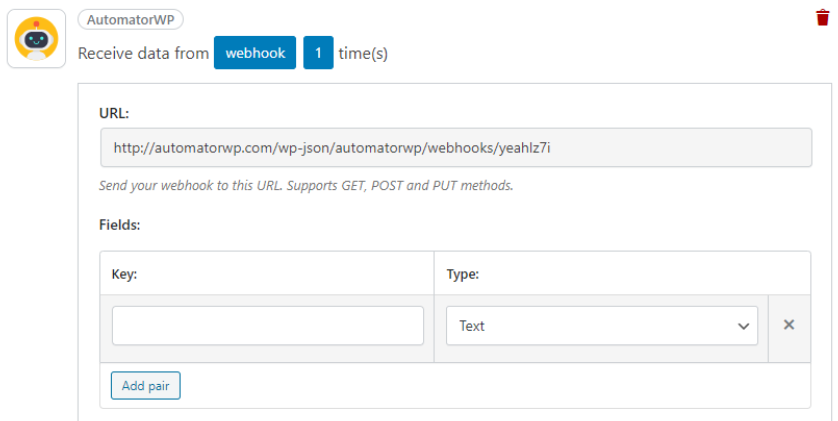Viewport: 838px width, 421px height.
Task: Click the 'Send your webhook to this URL' hint
Action: click(306, 185)
